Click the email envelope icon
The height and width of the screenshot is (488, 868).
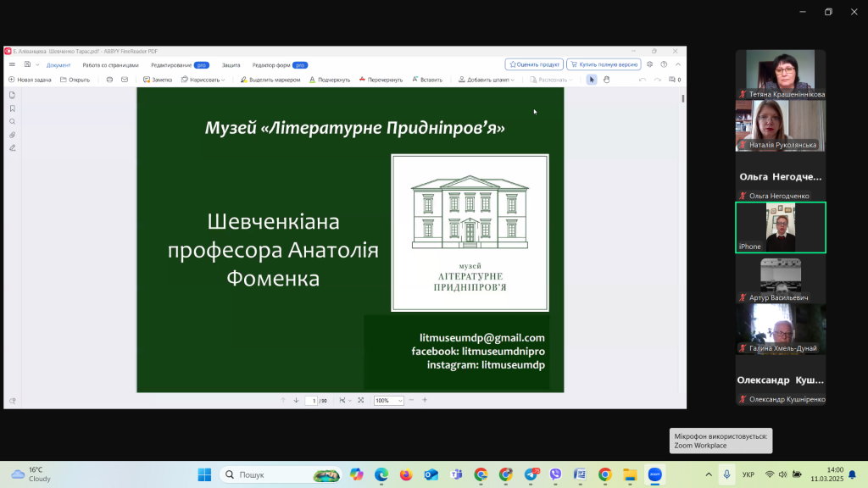125,80
